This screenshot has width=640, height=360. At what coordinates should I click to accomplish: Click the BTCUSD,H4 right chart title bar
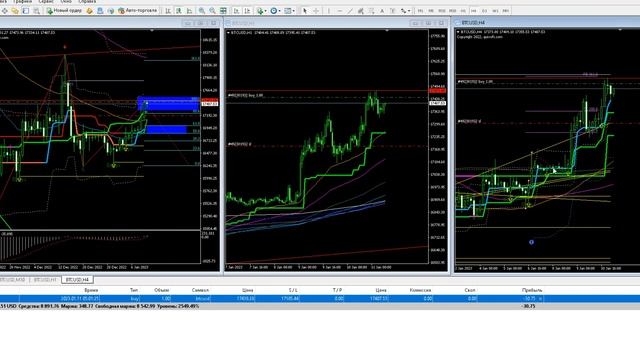point(547,23)
